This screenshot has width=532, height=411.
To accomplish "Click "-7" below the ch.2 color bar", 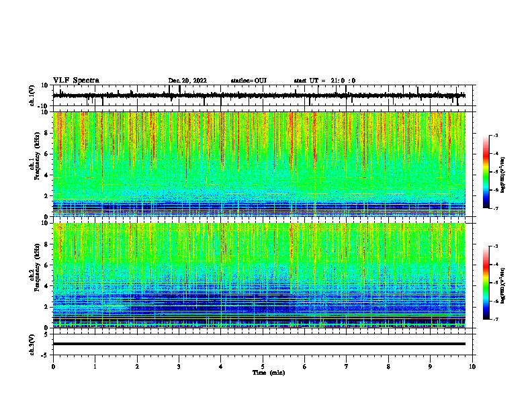I will (x=495, y=319).
